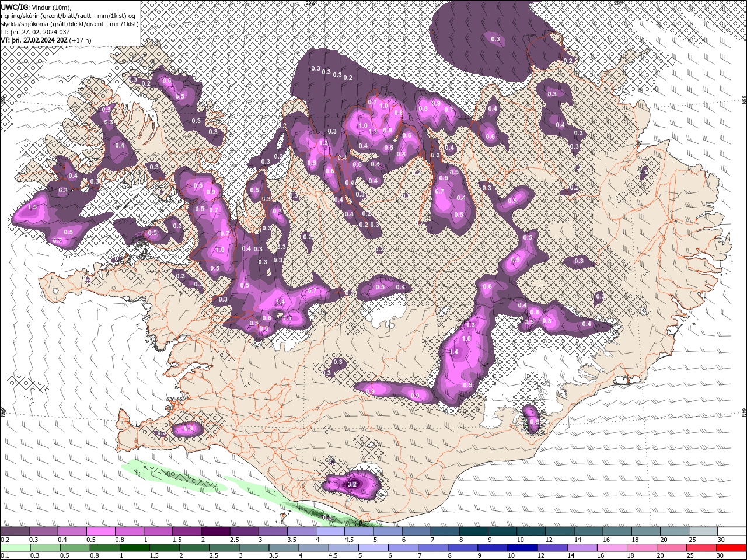This screenshot has width=747, height=560.
Task: Click the '0.2' label starting the snow legend
Action: pos(5,540)
